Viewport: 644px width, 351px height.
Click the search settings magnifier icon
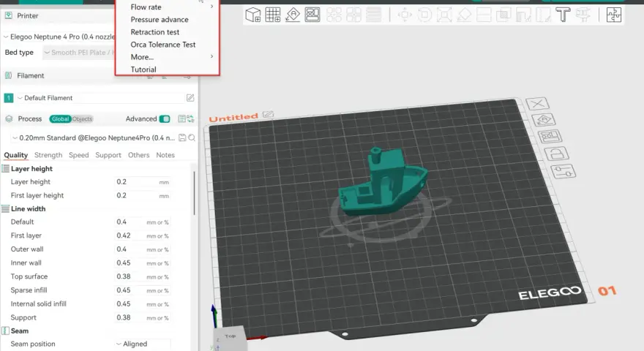192,138
